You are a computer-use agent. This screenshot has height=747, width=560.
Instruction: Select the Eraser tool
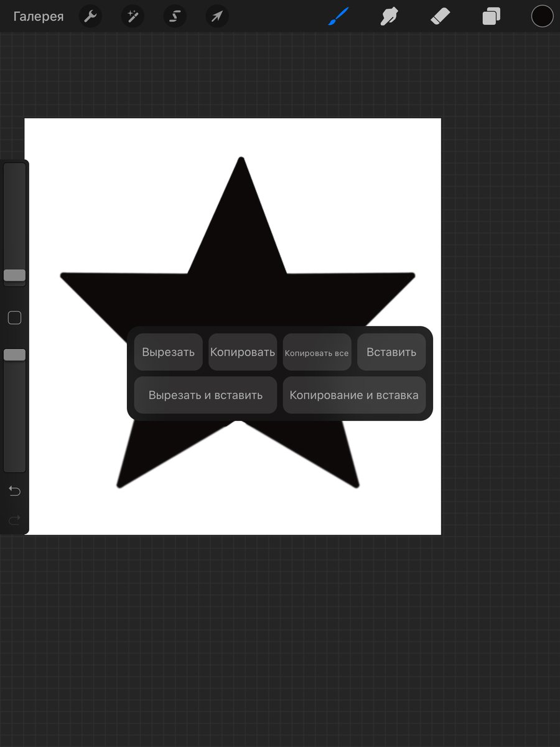click(440, 16)
